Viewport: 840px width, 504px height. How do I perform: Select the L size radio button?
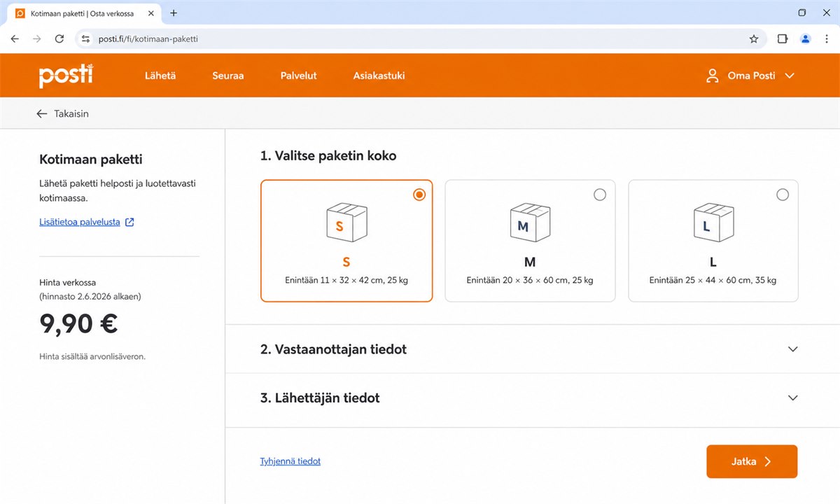(x=783, y=195)
